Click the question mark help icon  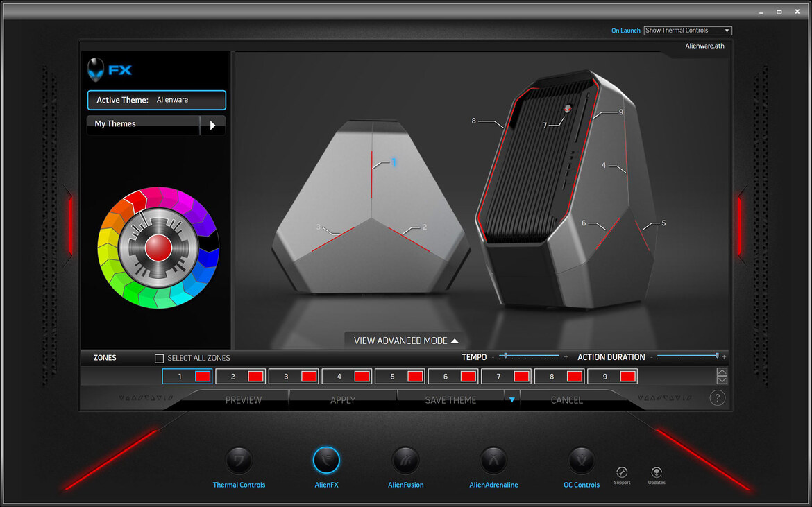click(717, 398)
